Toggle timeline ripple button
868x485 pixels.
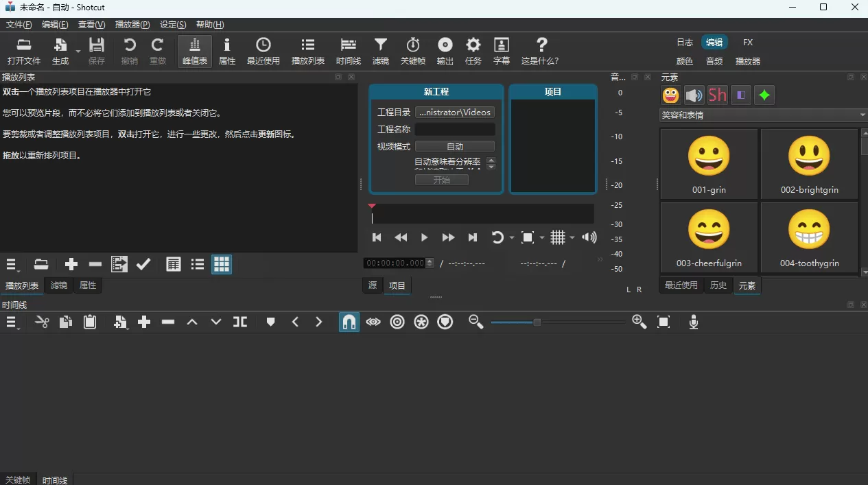(x=397, y=322)
